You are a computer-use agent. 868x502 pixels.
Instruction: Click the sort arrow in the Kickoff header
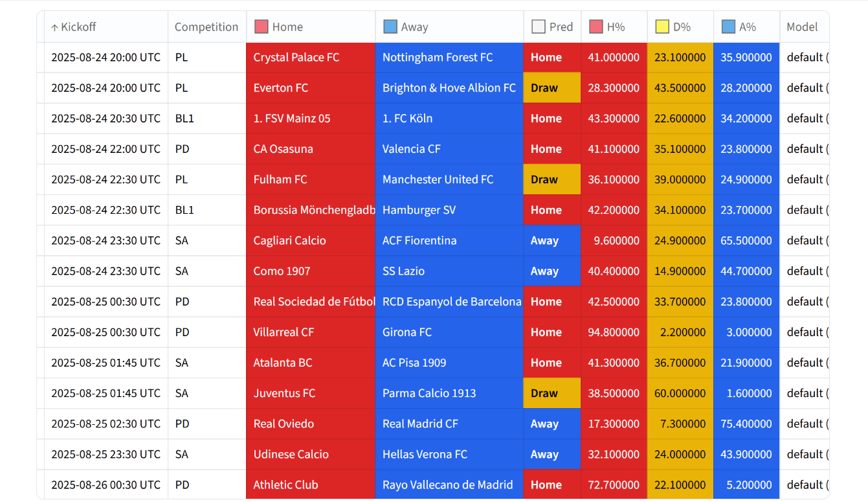pos(54,27)
